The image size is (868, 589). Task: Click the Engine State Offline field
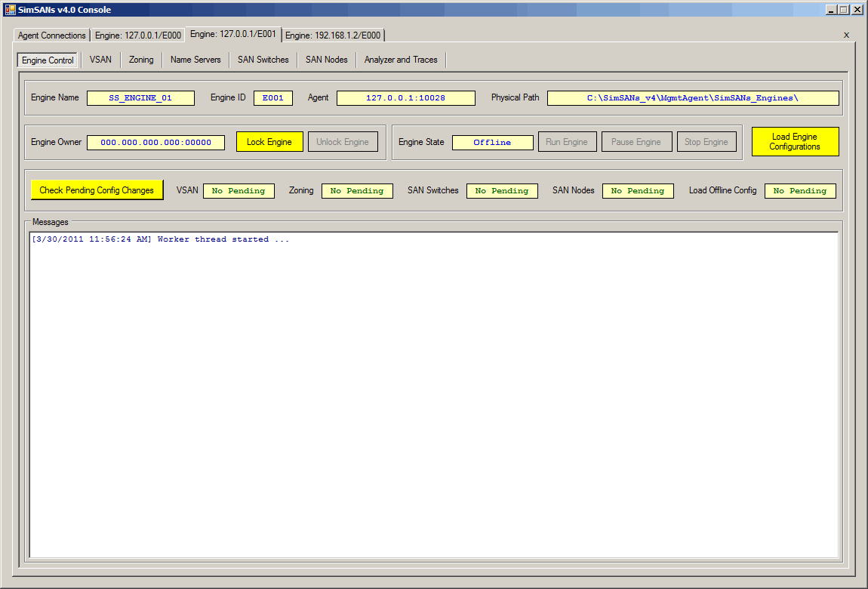tap(492, 143)
